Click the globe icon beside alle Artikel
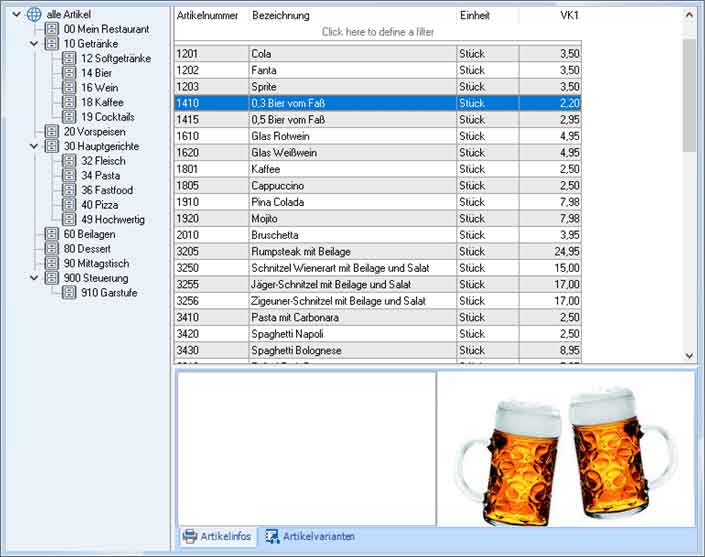This screenshot has height=557, width=705. point(34,14)
